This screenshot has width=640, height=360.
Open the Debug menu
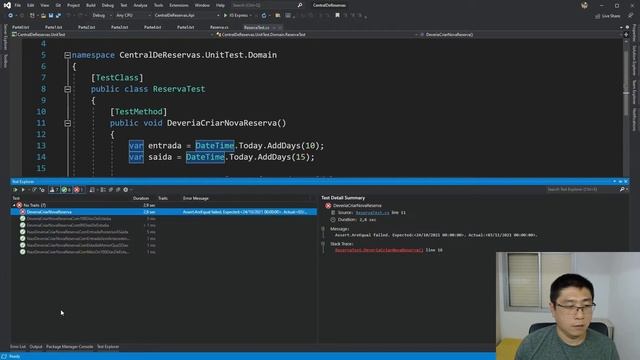[108, 5]
